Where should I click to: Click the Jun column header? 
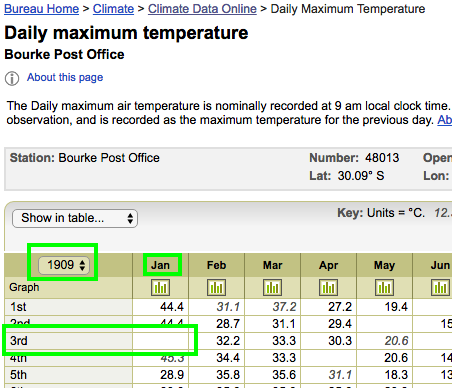pyautogui.click(x=440, y=265)
